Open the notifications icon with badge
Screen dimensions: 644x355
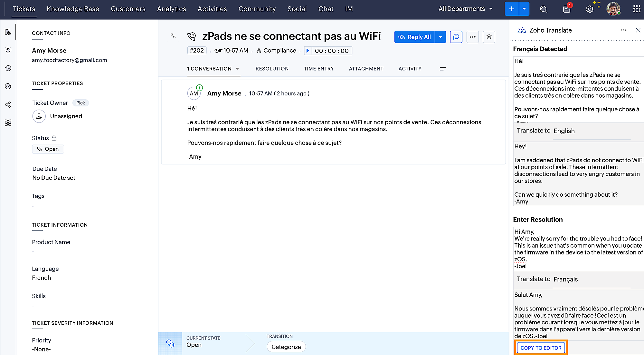click(567, 9)
